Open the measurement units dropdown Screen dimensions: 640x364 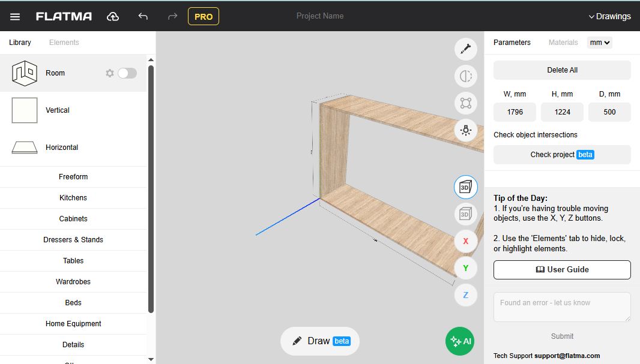[x=599, y=42]
